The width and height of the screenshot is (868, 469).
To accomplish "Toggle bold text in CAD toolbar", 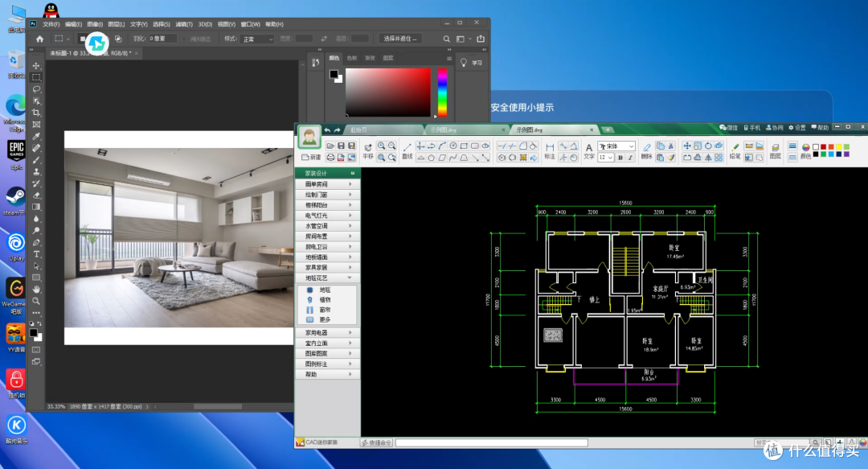I will point(620,158).
